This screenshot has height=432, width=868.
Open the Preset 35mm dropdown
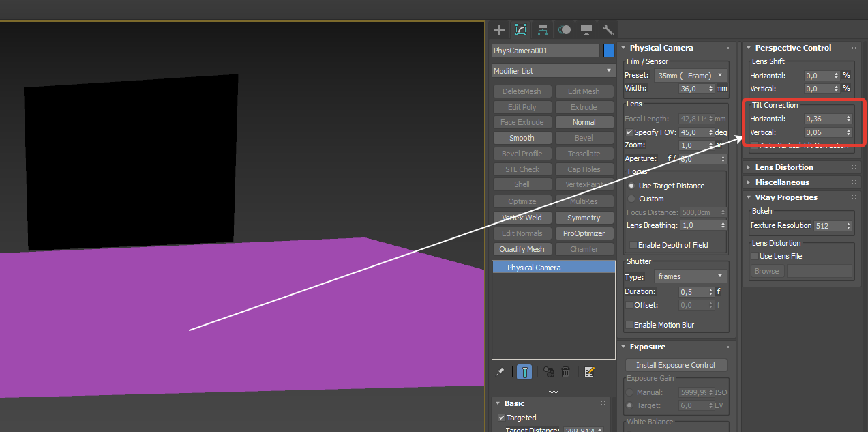point(690,76)
